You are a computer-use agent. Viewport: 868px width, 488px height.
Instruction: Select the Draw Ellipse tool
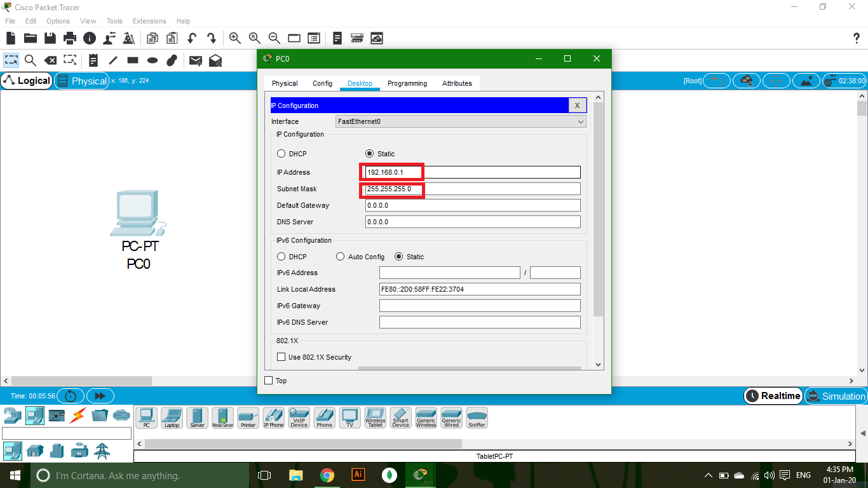[x=153, y=60]
